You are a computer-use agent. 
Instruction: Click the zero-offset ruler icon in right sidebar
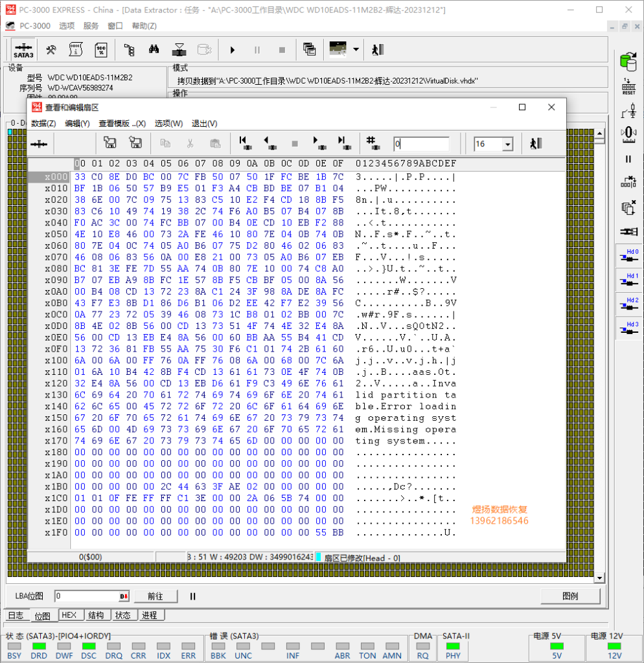pyautogui.click(x=628, y=135)
